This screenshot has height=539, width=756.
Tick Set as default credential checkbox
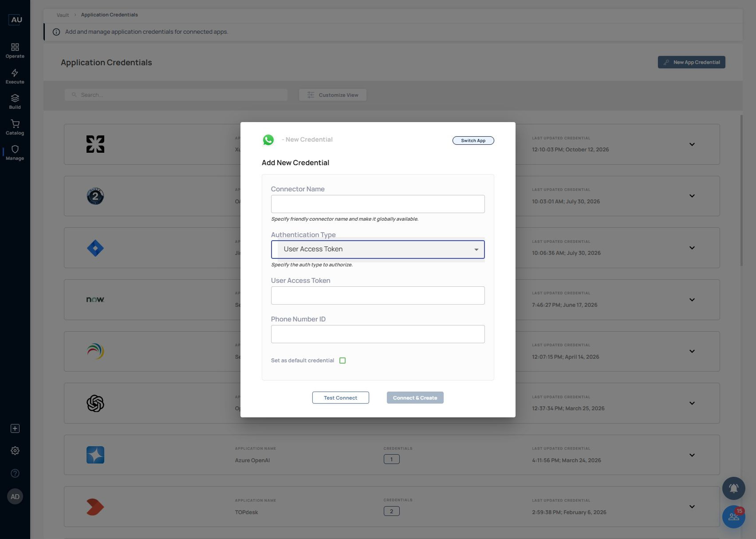pyautogui.click(x=343, y=361)
